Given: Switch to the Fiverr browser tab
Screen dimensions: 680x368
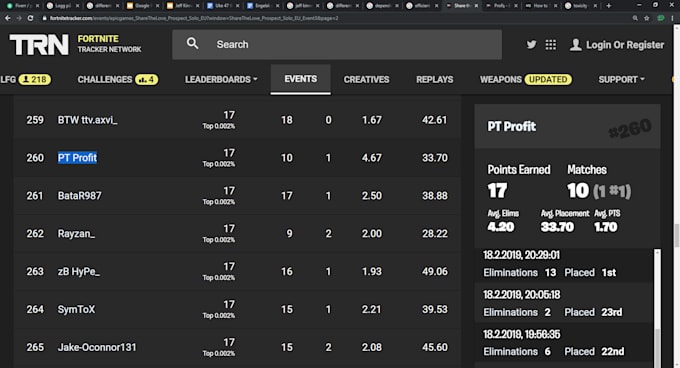Looking at the screenshot, I should point(23,6).
